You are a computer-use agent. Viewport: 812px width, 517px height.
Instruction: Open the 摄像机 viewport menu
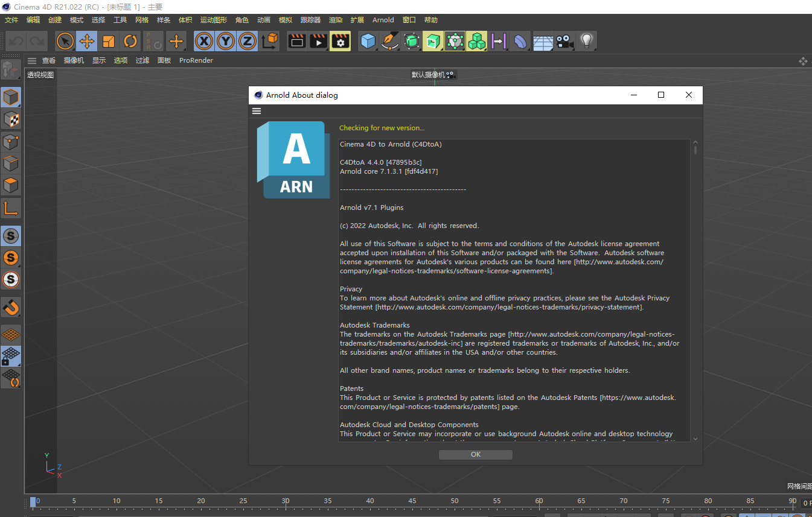[x=73, y=60]
